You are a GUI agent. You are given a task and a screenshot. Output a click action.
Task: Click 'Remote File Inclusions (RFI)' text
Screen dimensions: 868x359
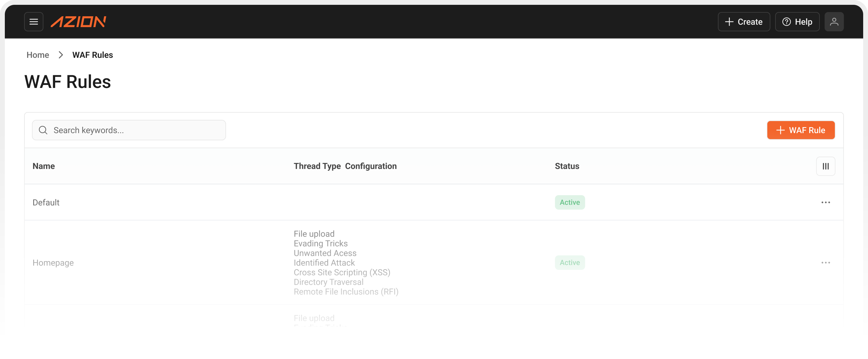pyautogui.click(x=346, y=291)
